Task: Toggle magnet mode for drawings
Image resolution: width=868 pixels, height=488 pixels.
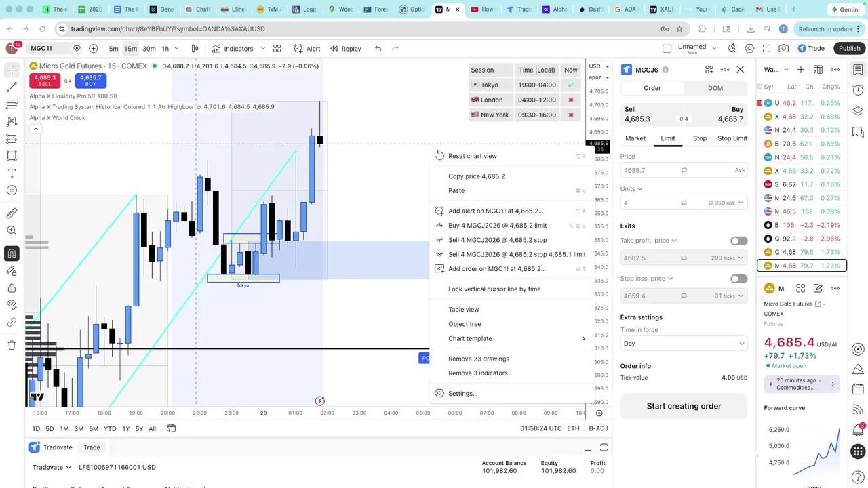Action: (x=12, y=253)
